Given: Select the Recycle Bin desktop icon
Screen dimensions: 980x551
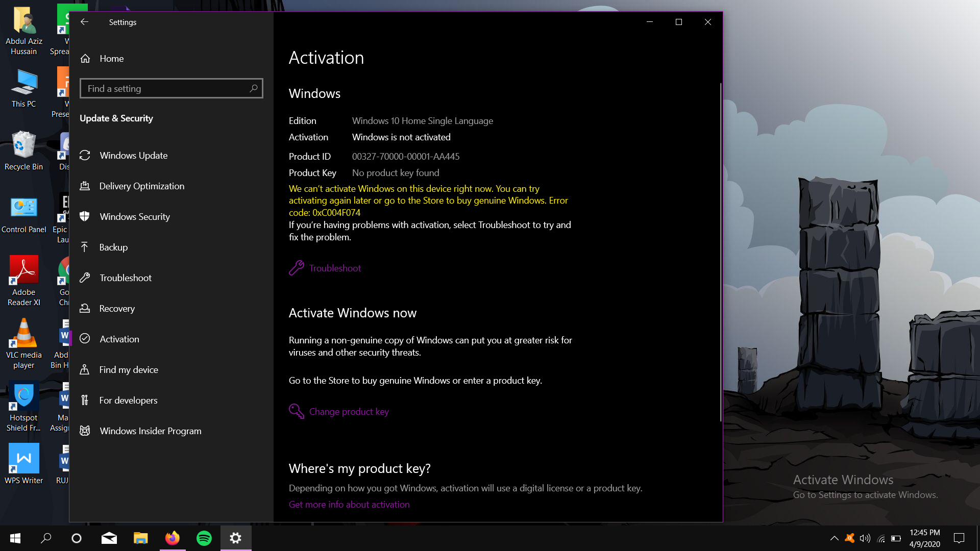Looking at the screenshot, I should pos(24,151).
